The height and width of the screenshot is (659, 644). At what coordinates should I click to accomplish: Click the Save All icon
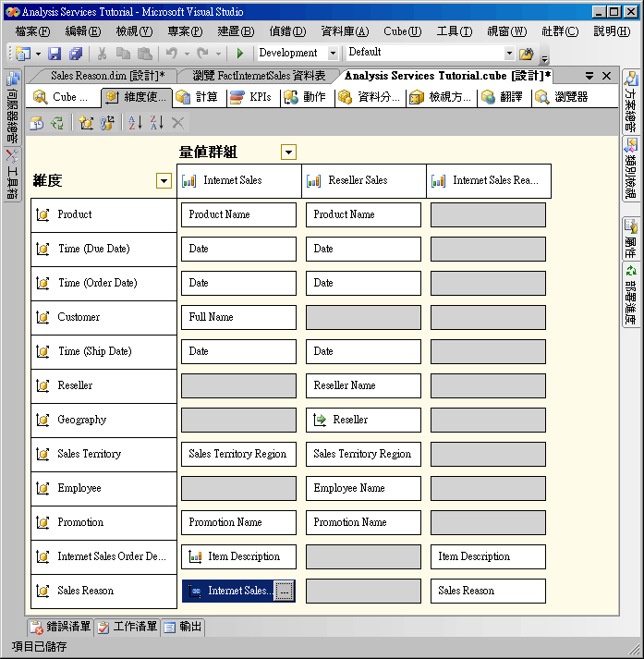(x=76, y=54)
